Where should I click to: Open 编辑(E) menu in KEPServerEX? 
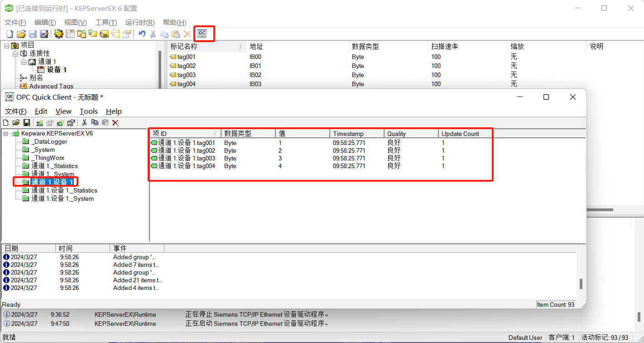click(45, 23)
